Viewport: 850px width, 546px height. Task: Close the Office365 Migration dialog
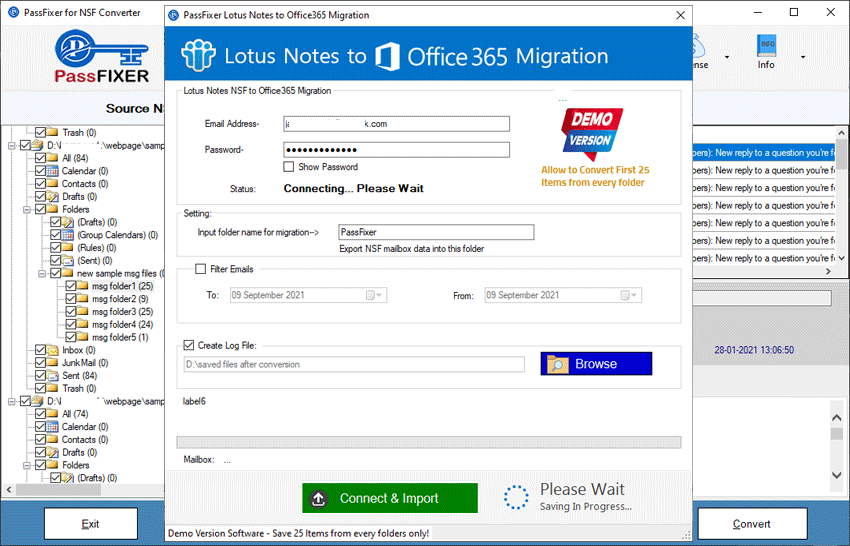[x=681, y=15]
